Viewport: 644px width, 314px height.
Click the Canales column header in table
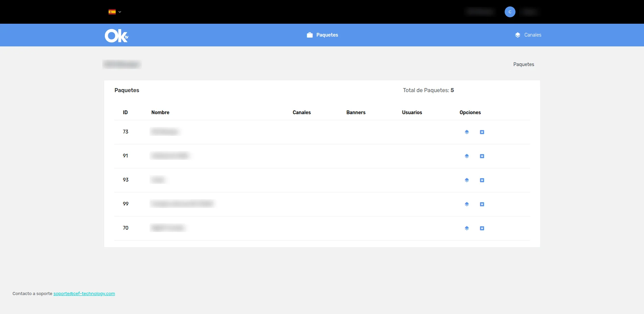[x=302, y=112]
